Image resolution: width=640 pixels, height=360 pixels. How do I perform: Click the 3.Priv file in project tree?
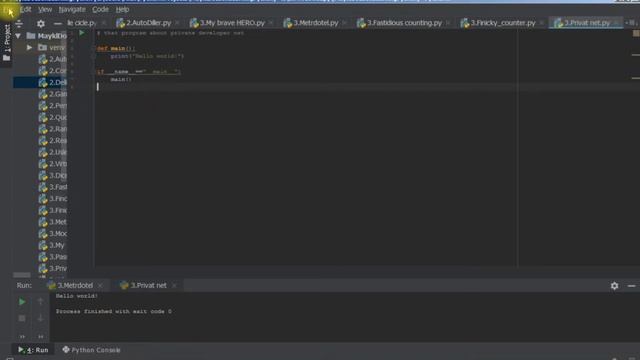tap(52, 269)
